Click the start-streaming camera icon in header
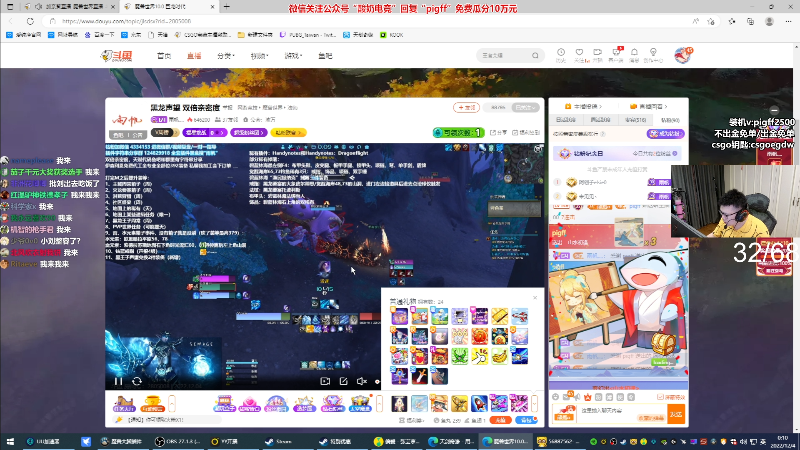Screen dimensions: 800x450 (597, 52)
